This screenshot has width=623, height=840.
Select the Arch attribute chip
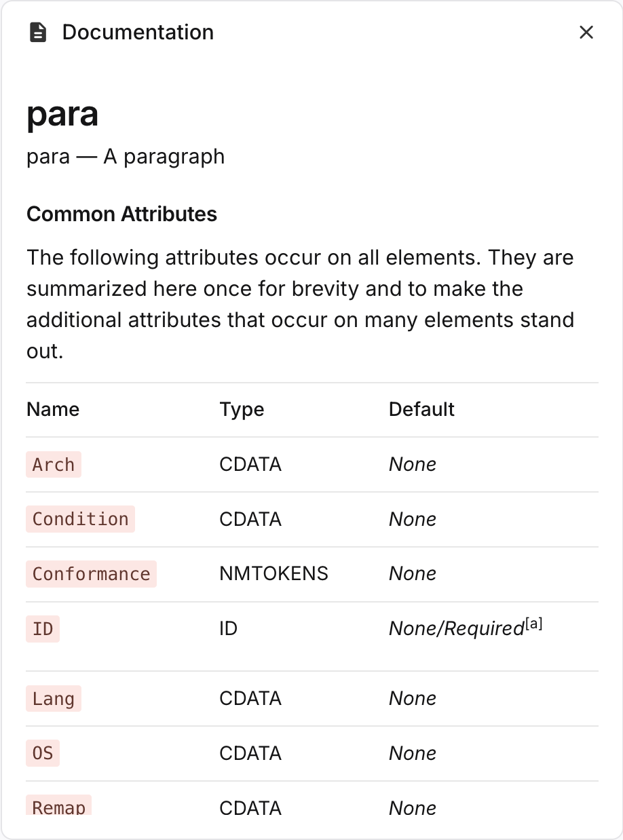[53, 464]
